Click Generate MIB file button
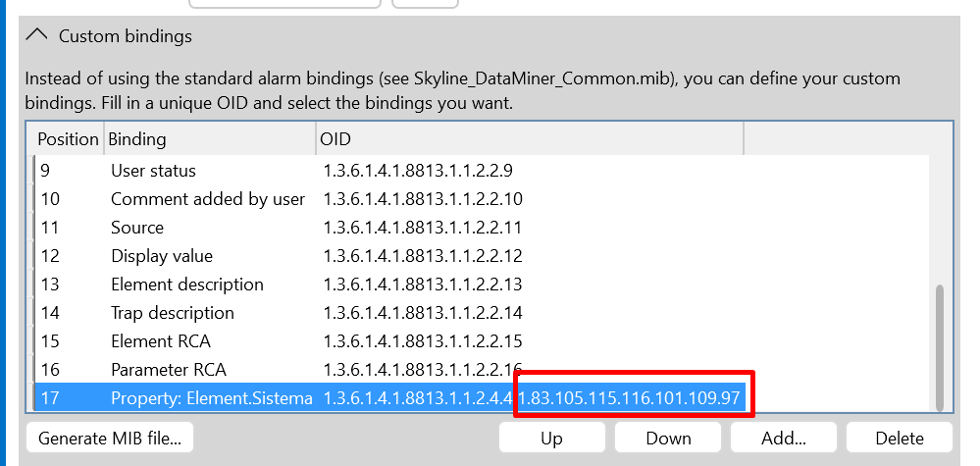 [110, 438]
